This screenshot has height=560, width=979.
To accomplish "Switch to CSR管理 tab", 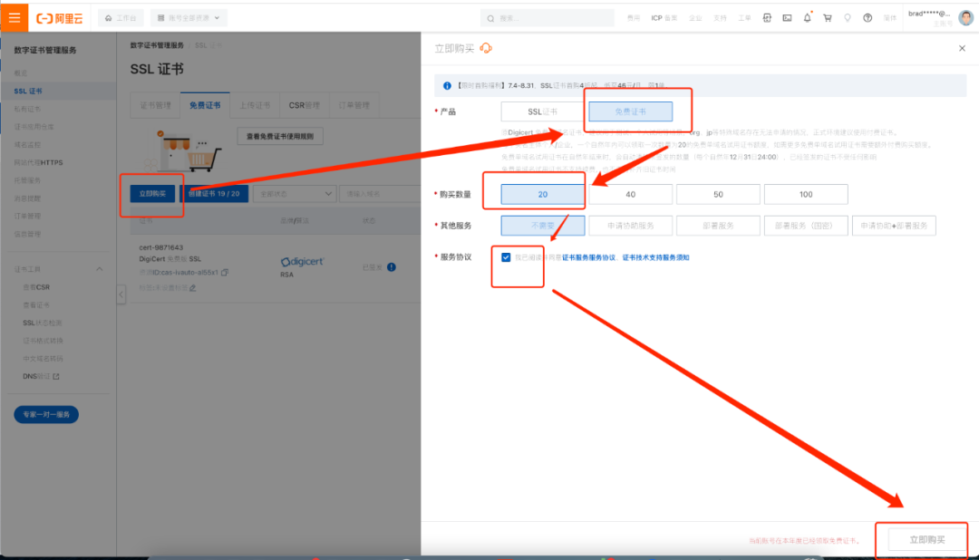I will point(304,105).
